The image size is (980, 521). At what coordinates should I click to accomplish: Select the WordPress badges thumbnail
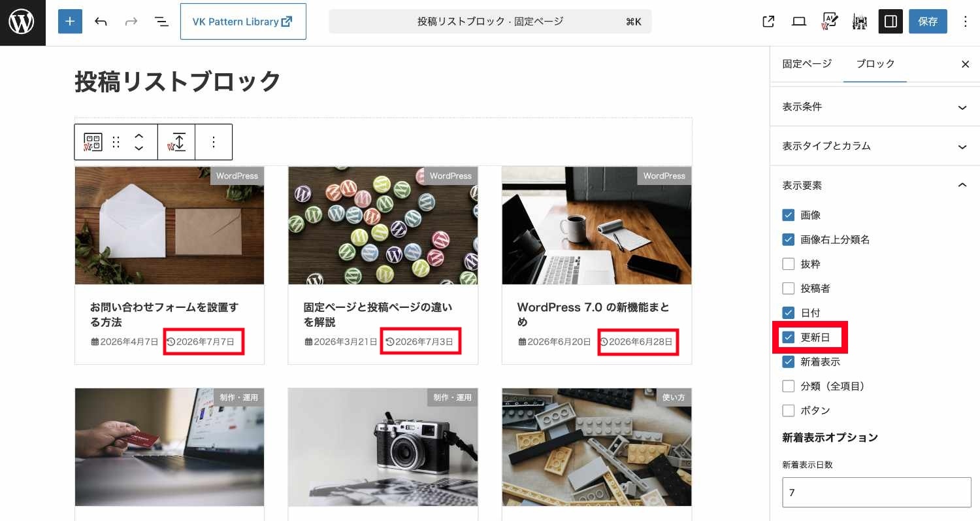tap(383, 226)
